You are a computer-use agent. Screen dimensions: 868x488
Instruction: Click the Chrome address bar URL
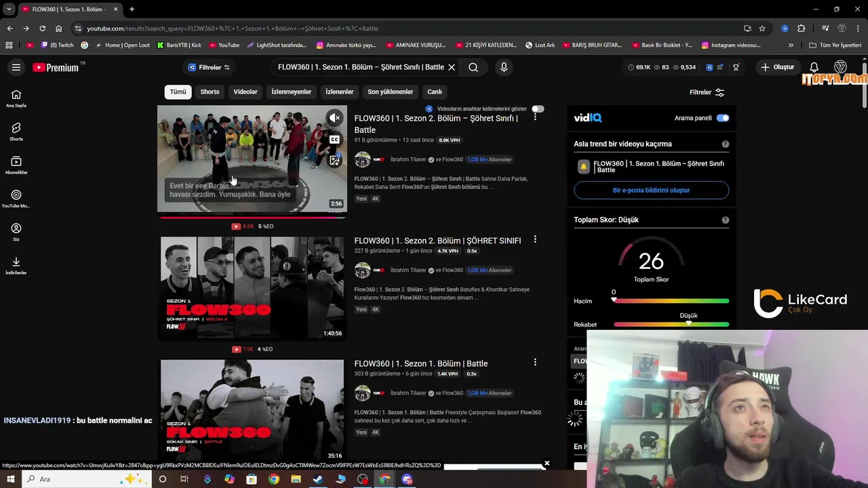click(233, 28)
